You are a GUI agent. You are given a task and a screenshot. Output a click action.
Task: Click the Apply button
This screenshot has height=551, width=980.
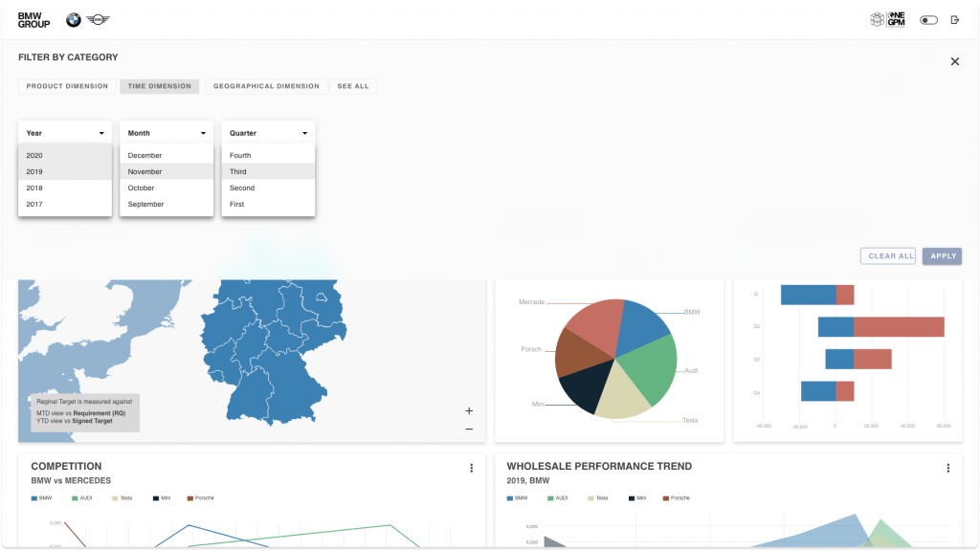click(943, 256)
